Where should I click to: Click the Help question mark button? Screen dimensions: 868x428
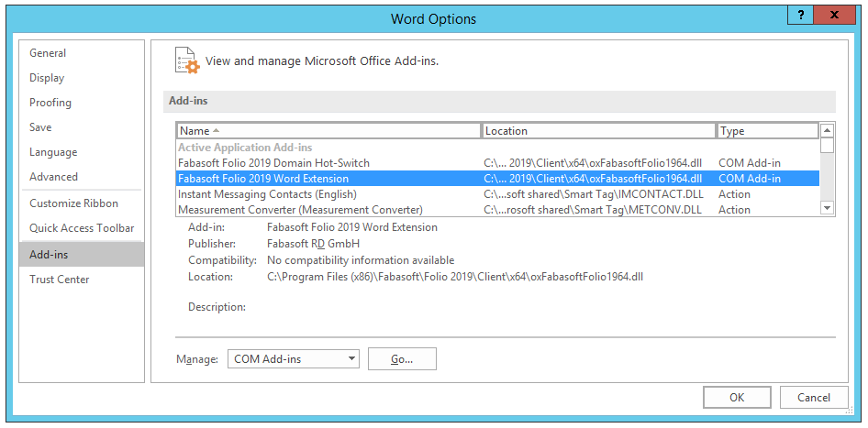click(x=802, y=16)
